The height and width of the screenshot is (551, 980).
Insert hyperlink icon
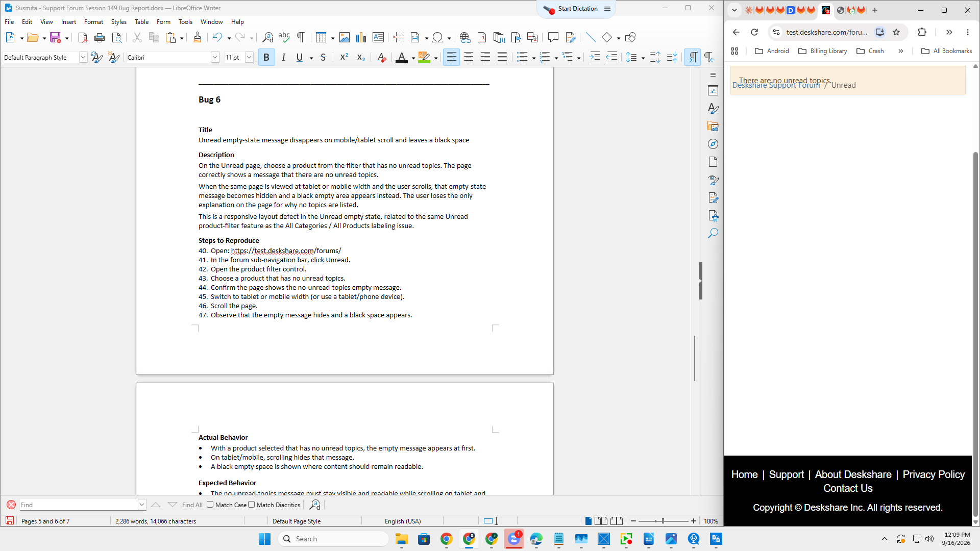pyautogui.click(x=465, y=37)
